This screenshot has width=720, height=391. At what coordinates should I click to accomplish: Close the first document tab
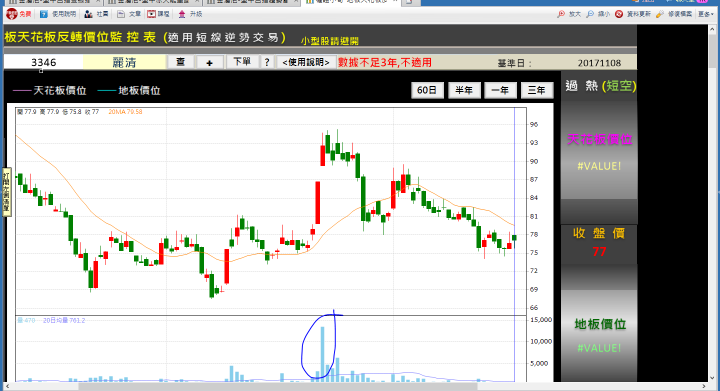click(x=98, y=2)
